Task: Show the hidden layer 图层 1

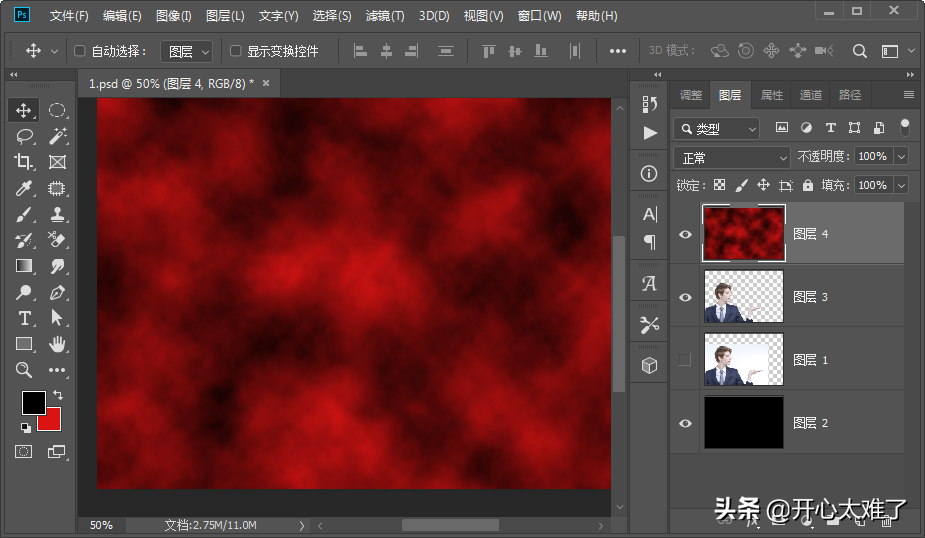Action: click(x=685, y=360)
